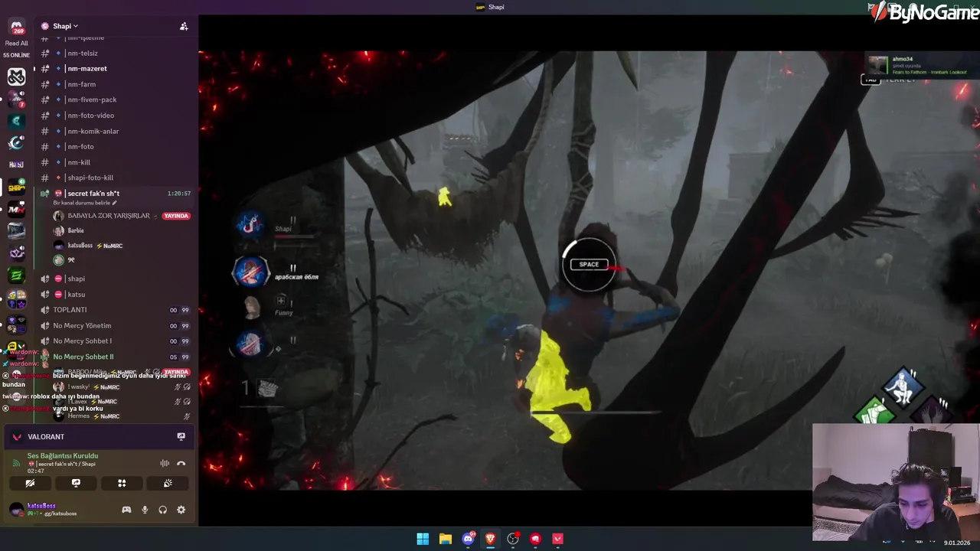
Task: Open the server icon with 7 badge
Action: point(16,99)
